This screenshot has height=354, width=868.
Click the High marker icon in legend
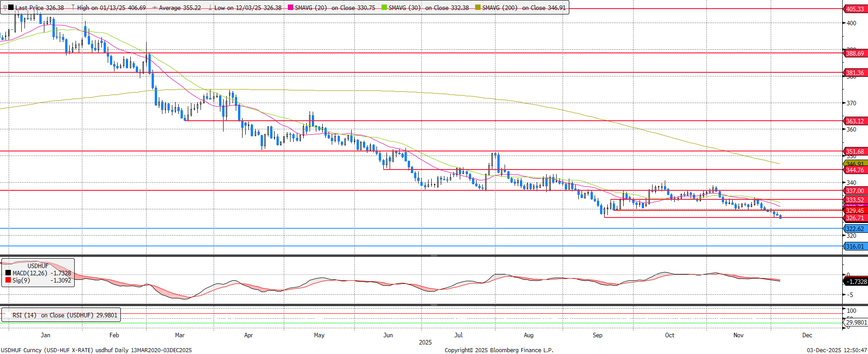(x=73, y=8)
